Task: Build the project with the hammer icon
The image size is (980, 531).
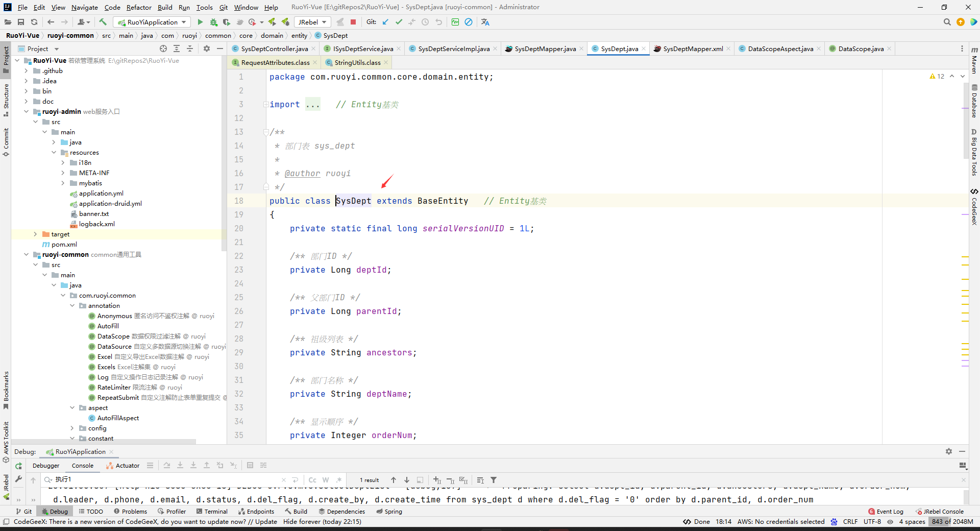Action: [x=103, y=22]
